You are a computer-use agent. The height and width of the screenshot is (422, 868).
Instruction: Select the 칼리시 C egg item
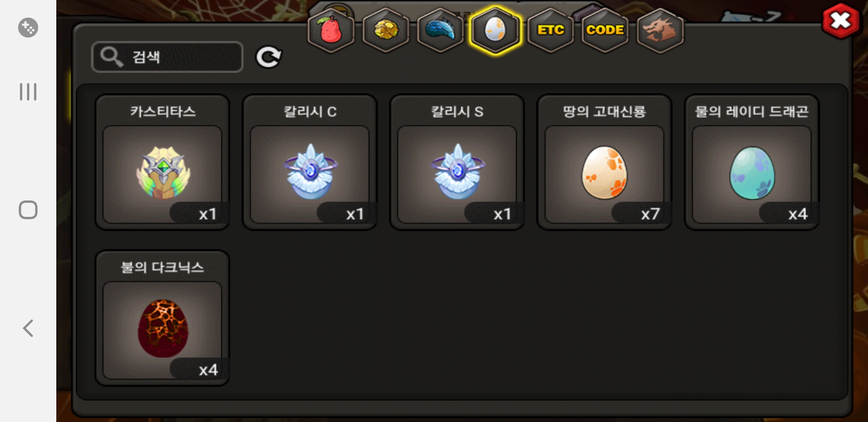pyautogui.click(x=310, y=163)
